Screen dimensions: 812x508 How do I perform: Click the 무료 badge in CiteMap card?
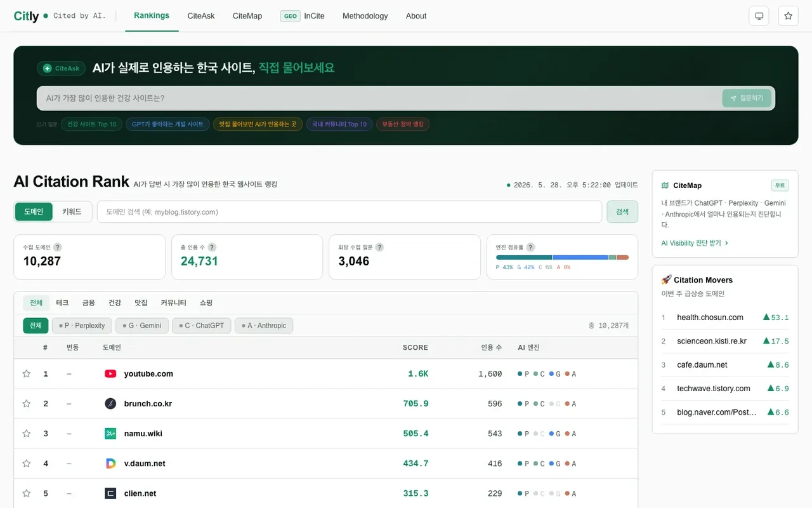[x=780, y=185]
